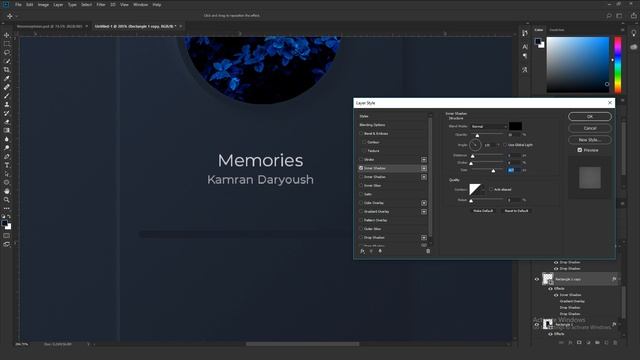Open the Libraries cloud panel icon
Viewport: 640px width, 360px height.
pos(634,47)
